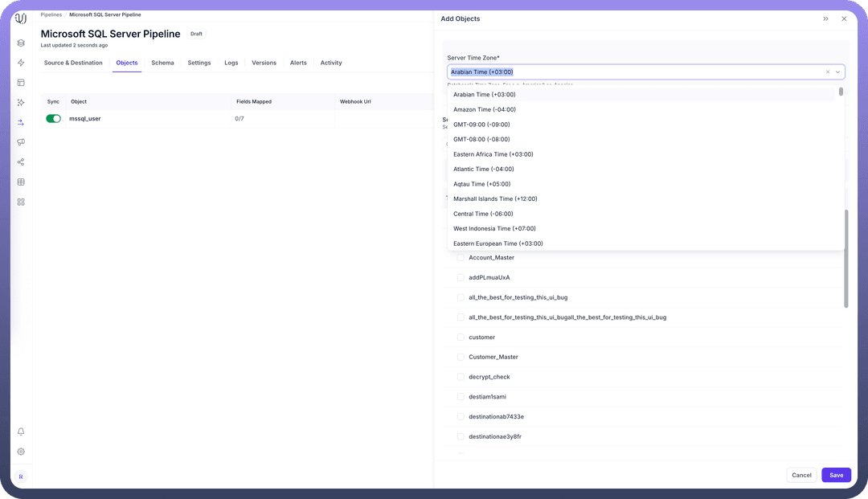The height and width of the screenshot is (499, 868).
Task: Open the stacked layers sidebar icon
Action: point(21,43)
